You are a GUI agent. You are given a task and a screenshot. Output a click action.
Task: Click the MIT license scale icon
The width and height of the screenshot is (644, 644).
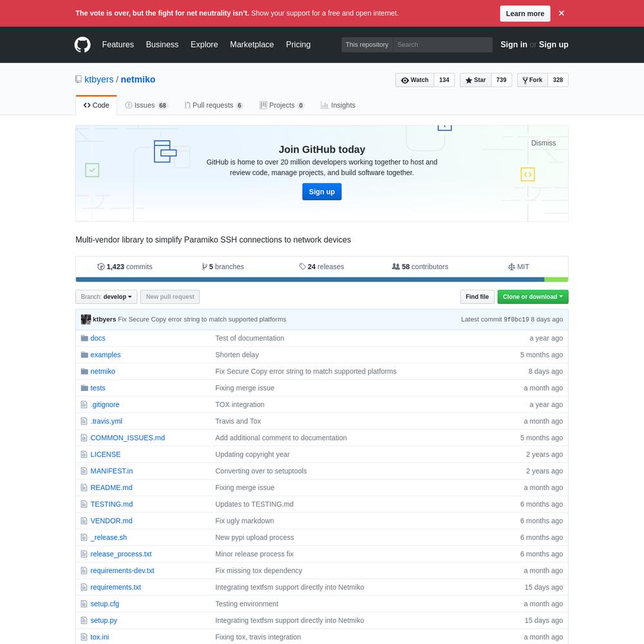click(x=511, y=267)
